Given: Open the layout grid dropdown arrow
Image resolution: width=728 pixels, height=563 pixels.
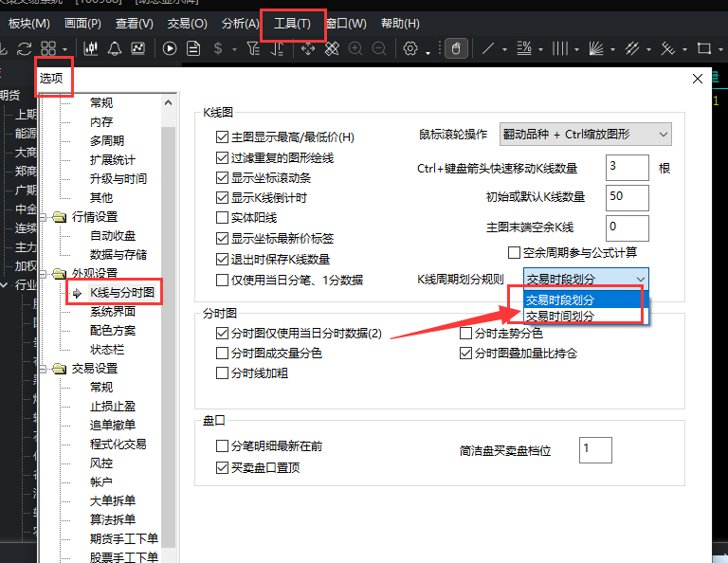Looking at the screenshot, I should tap(65, 49).
